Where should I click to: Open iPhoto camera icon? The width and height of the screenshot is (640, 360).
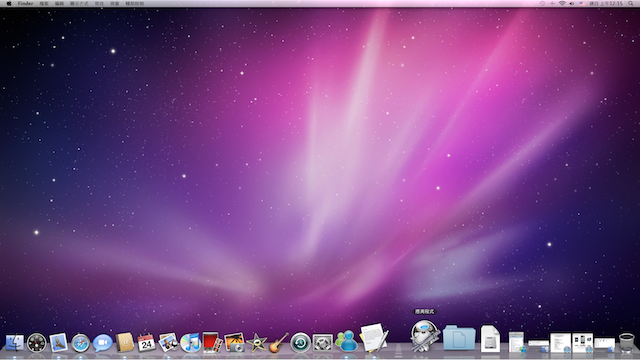(x=234, y=342)
